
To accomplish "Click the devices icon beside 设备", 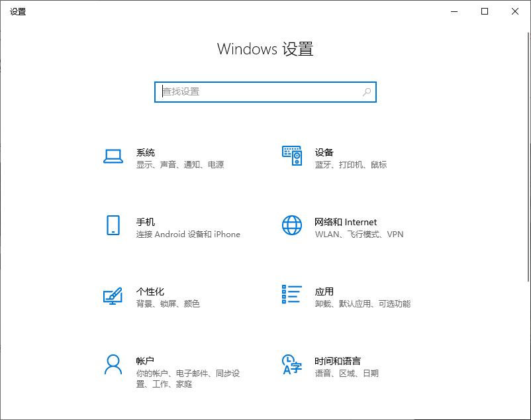I will click(x=291, y=154).
